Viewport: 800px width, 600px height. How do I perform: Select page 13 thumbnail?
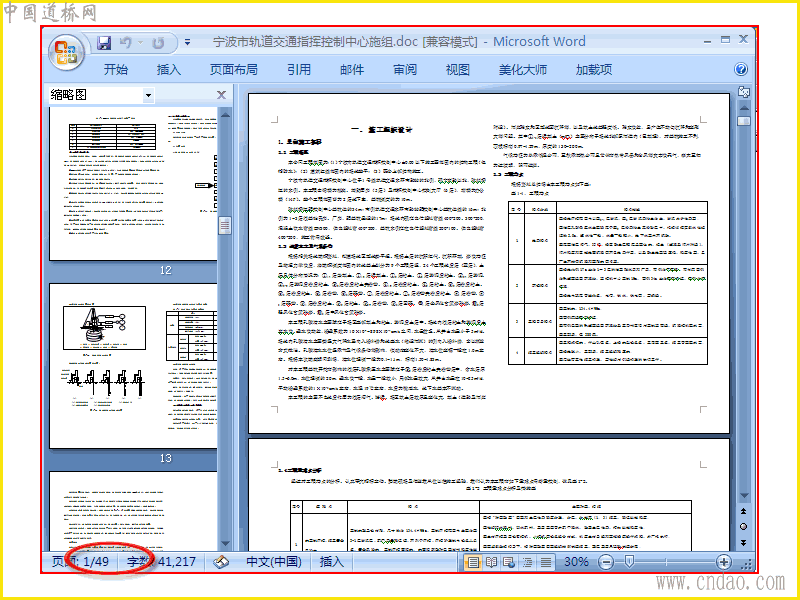tap(133, 366)
